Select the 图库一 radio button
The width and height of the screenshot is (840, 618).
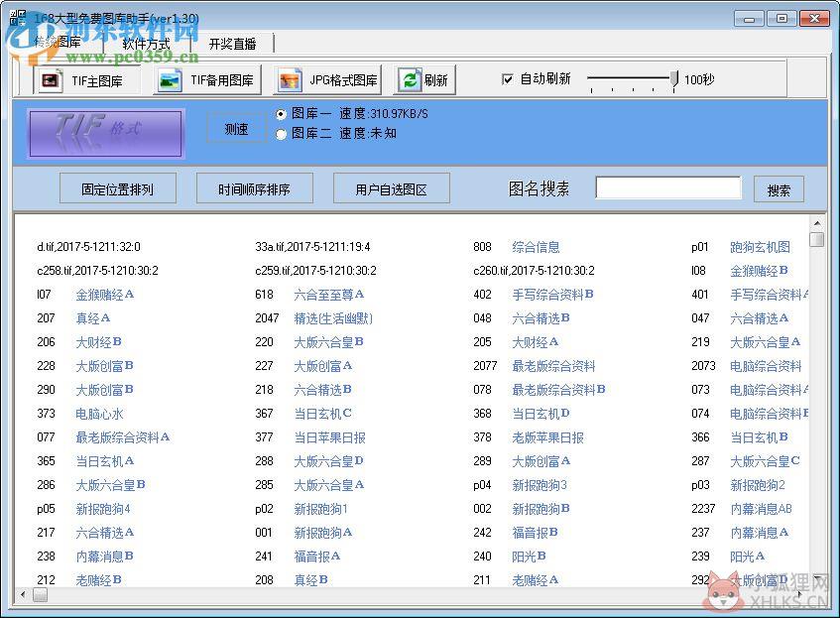(x=281, y=114)
